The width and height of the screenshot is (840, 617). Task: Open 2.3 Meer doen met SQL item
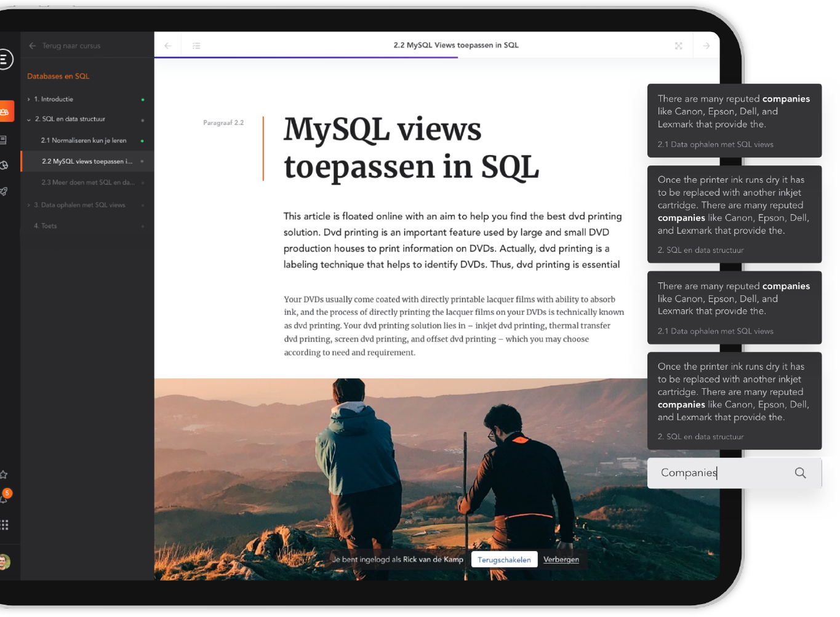pos(87,182)
